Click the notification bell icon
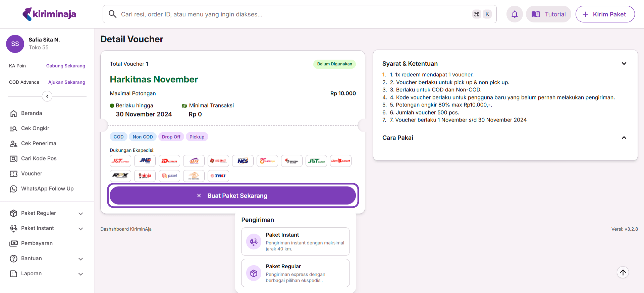 coord(515,14)
